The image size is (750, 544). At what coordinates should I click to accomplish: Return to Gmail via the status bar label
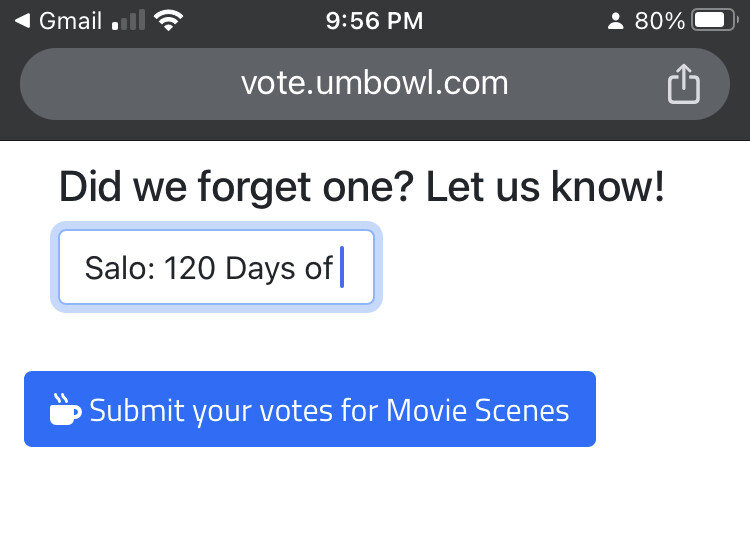(70, 21)
